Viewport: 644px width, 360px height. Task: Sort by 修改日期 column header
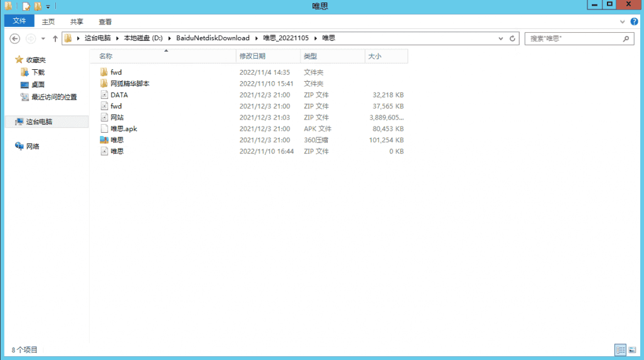pos(268,56)
